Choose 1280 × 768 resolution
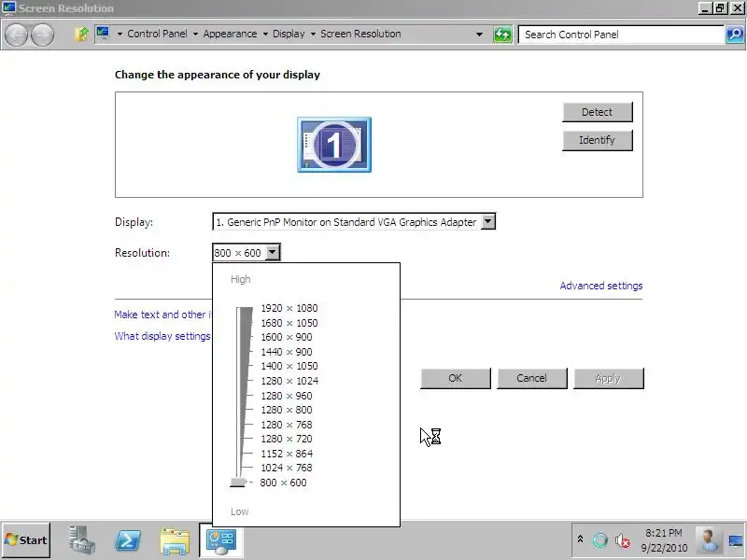This screenshot has width=747, height=560. pyautogui.click(x=287, y=425)
